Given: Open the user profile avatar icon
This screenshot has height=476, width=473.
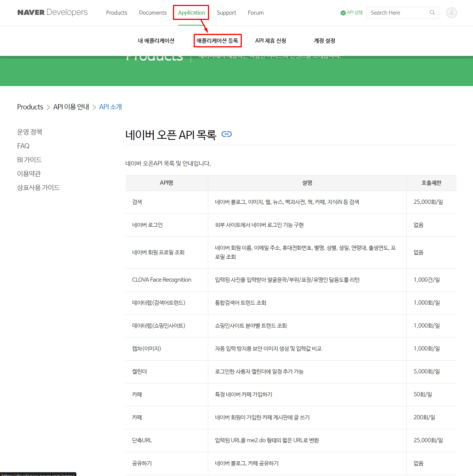Looking at the screenshot, I should [x=452, y=13].
